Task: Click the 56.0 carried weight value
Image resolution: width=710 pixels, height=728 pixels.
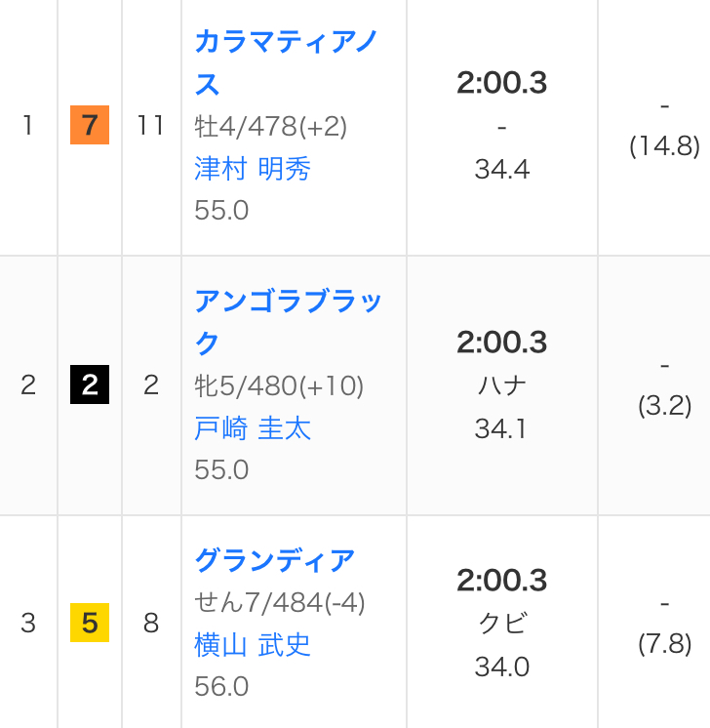Action: point(221,687)
